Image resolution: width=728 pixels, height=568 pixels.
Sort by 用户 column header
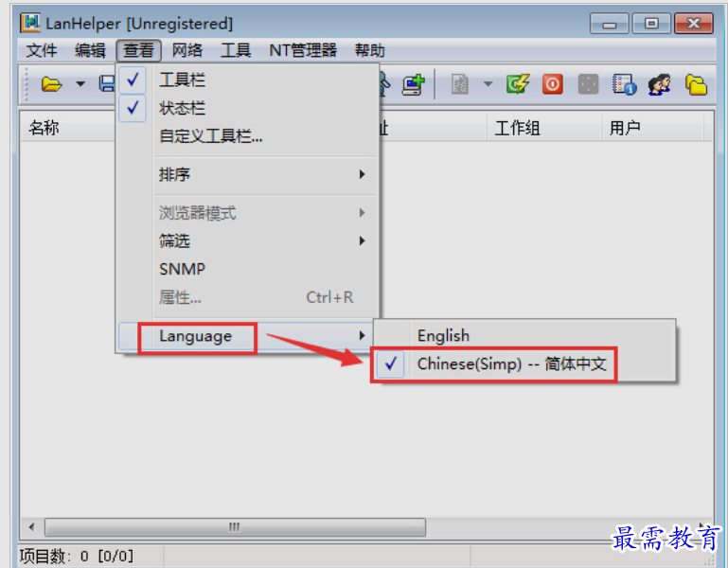[x=653, y=127]
